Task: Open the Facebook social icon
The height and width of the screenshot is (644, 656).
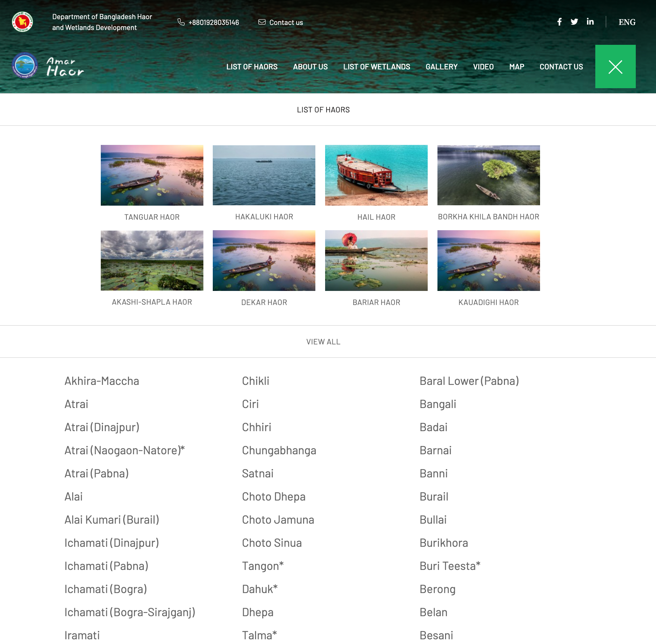Action: pyautogui.click(x=559, y=22)
